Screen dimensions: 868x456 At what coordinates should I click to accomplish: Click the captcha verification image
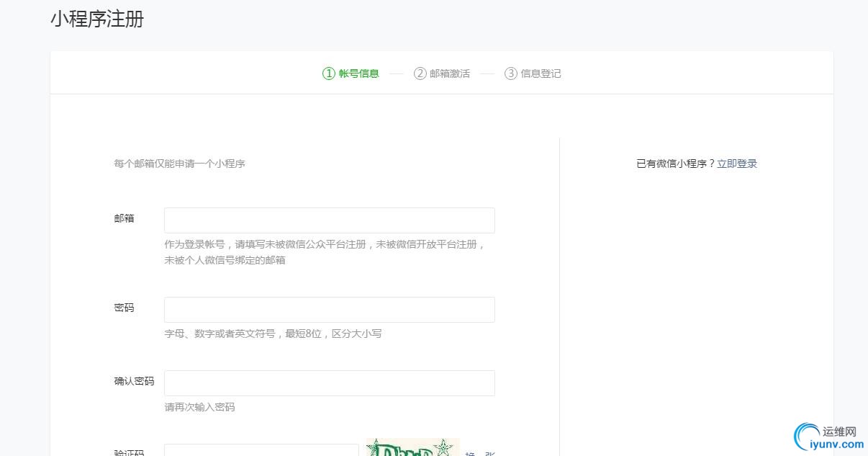pyautogui.click(x=412, y=447)
